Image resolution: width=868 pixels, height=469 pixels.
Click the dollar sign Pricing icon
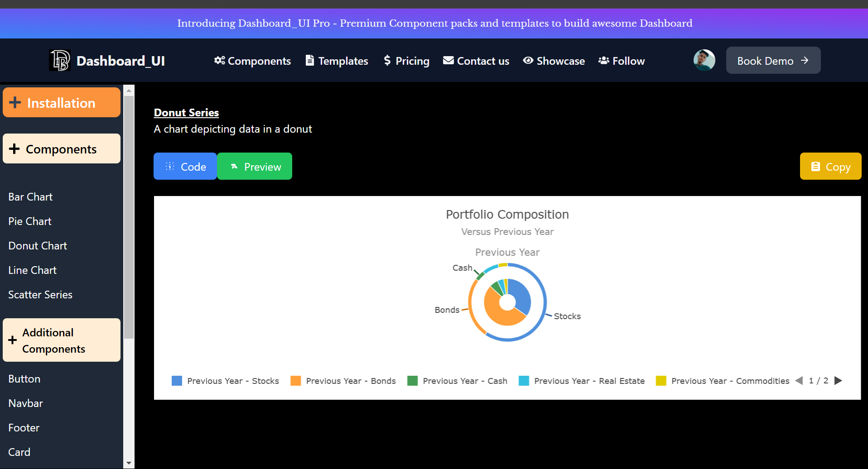[387, 60]
